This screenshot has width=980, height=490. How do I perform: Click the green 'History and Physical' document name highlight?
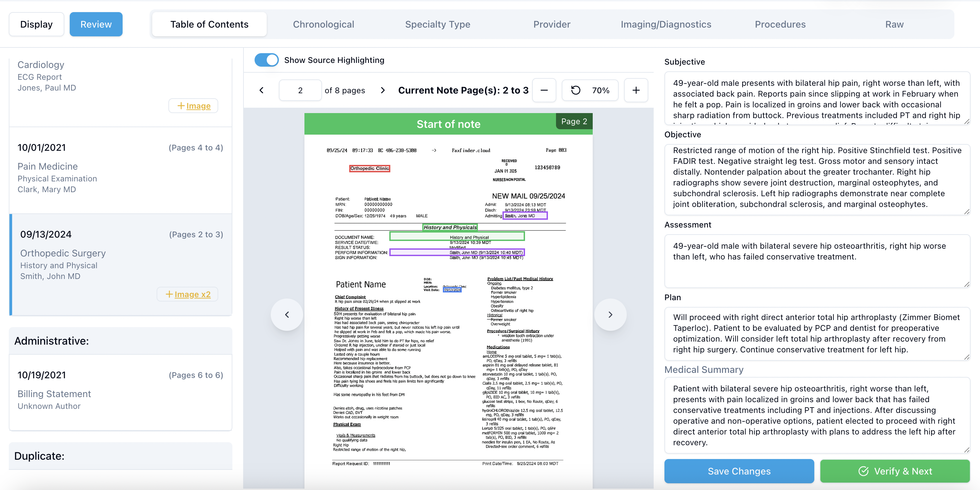[x=457, y=237]
